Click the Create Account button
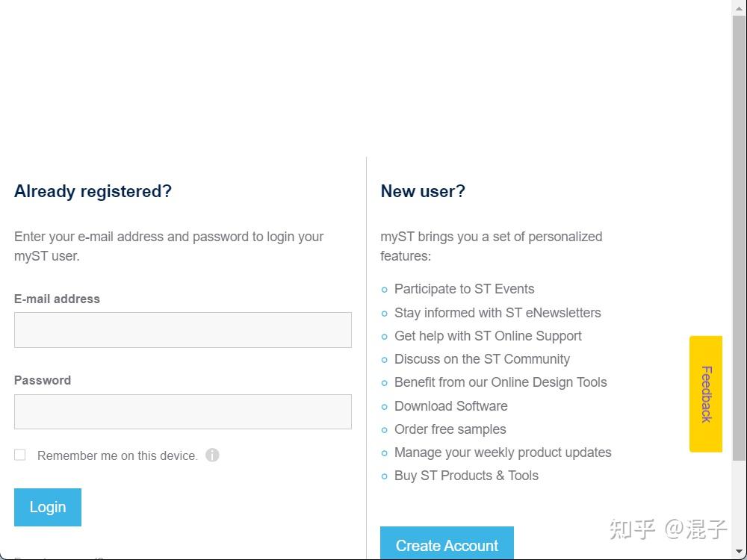Viewport: 747px width, 560px height. [x=447, y=544]
